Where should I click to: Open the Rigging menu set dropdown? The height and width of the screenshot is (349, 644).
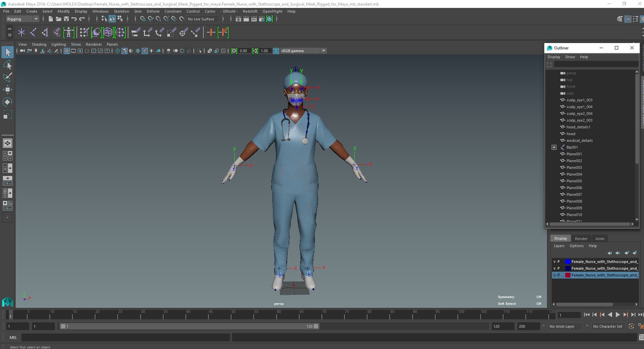[x=22, y=19]
